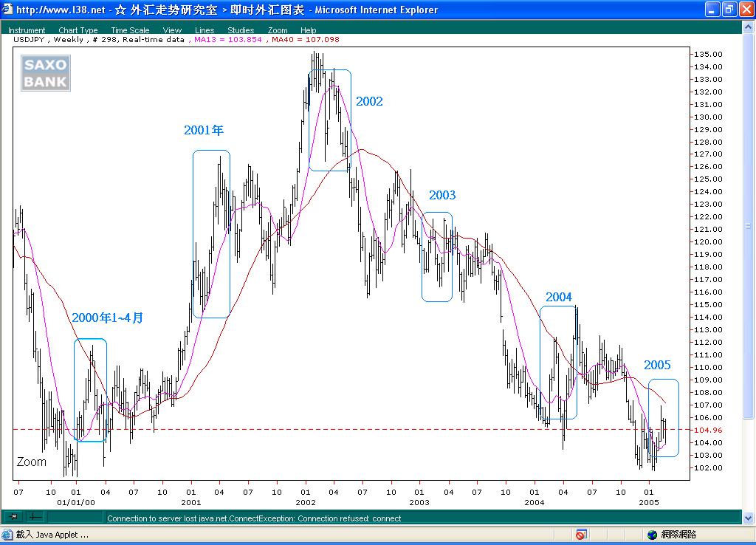Image resolution: width=756 pixels, height=545 pixels.
Task: Open the Instrument menu
Action: tap(27, 30)
